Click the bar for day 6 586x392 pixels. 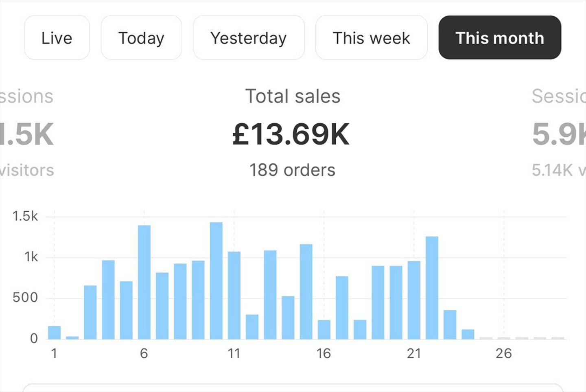click(144, 282)
